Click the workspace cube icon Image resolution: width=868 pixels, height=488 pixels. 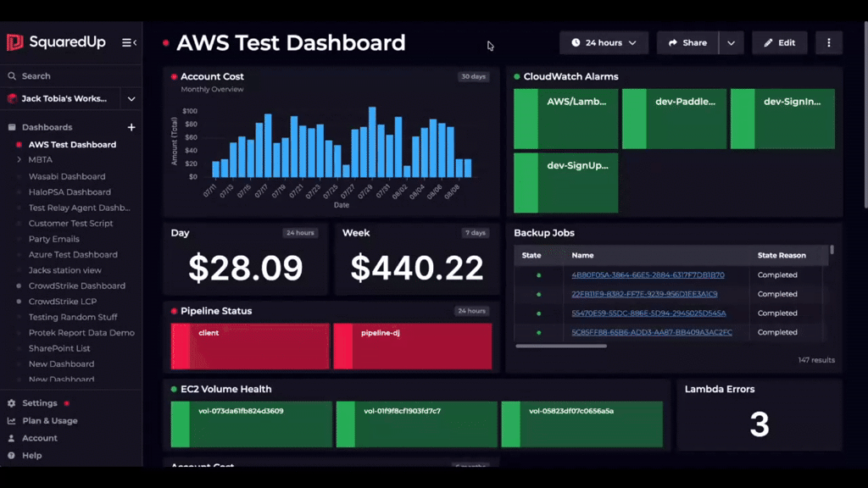[12, 98]
